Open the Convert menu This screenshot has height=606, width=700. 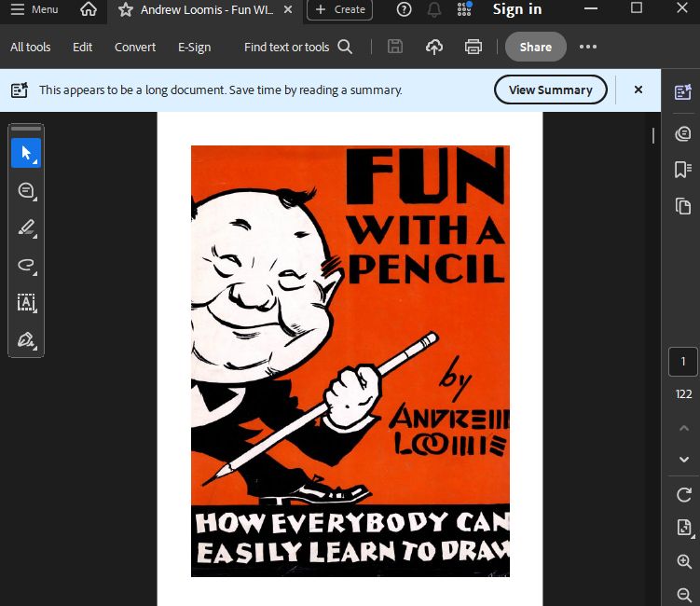click(x=135, y=47)
